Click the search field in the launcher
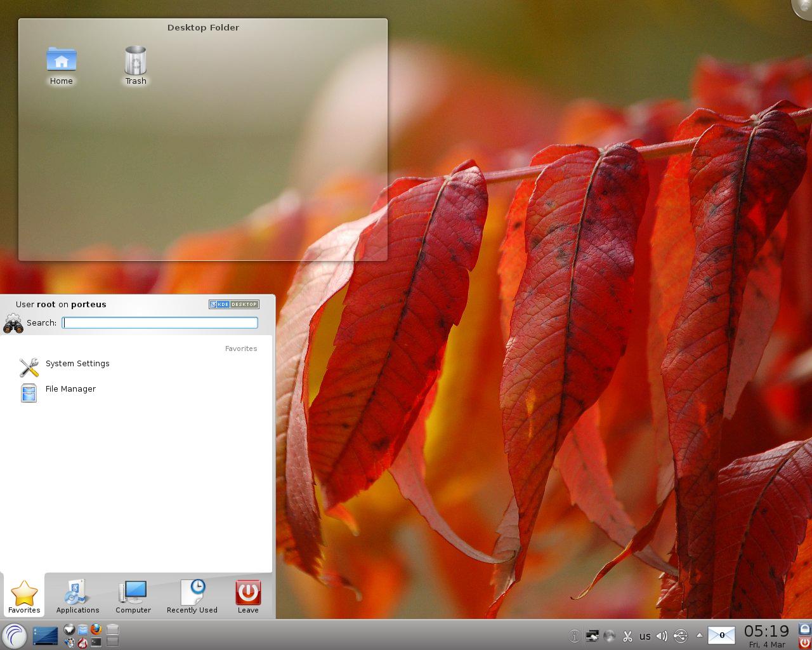The image size is (812, 650). [160, 322]
